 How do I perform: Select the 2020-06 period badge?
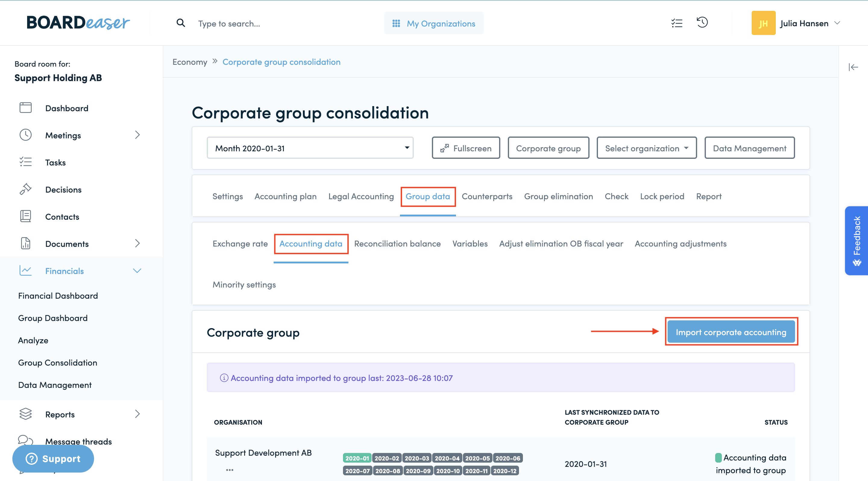pyautogui.click(x=508, y=458)
